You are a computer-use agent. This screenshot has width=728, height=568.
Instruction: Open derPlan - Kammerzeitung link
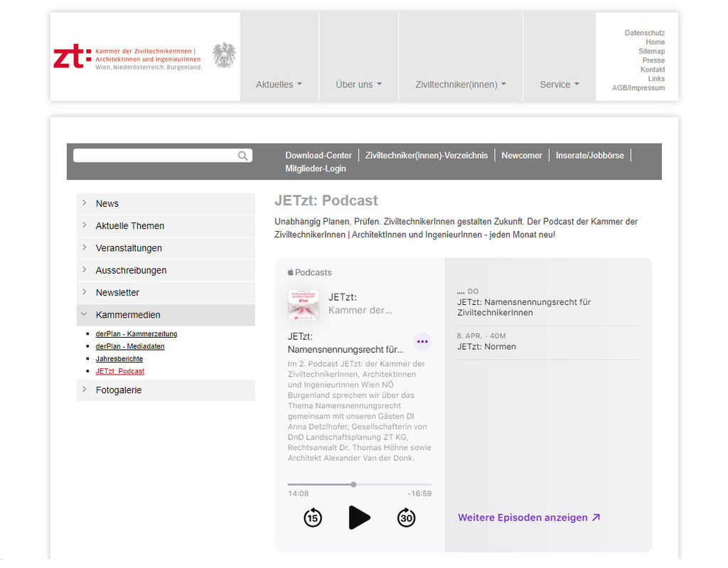click(x=136, y=334)
